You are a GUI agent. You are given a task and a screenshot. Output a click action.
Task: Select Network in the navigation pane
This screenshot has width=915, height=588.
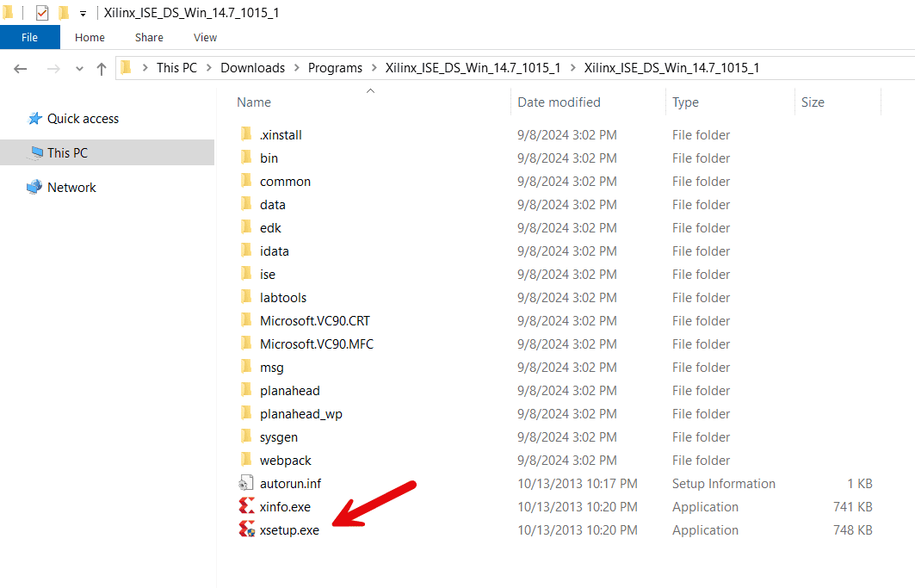[x=71, y=187]
